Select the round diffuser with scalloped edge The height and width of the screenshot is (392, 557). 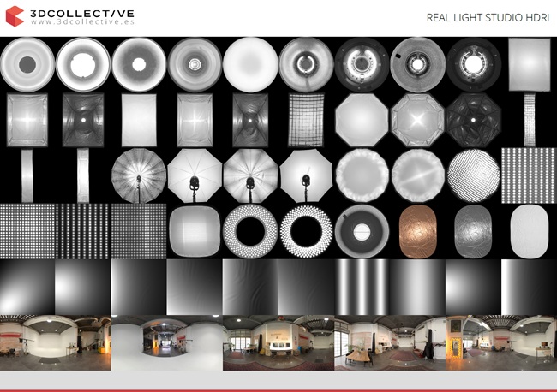pyautogui.click(x=362, y=175)
